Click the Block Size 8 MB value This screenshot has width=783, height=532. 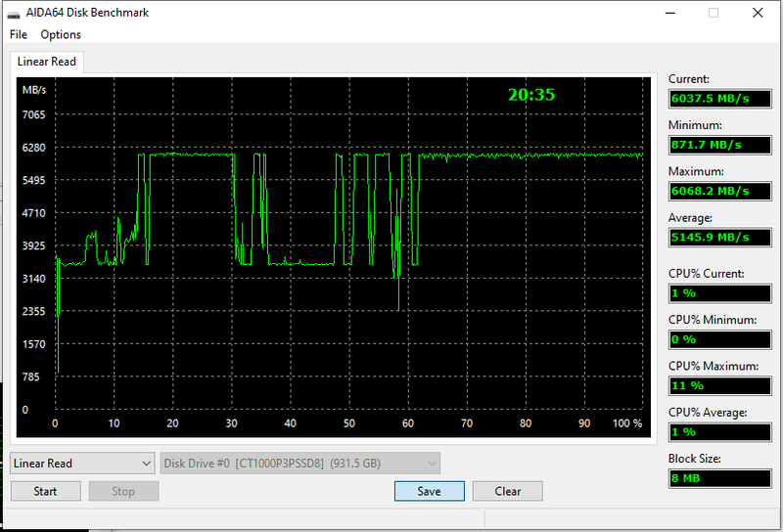720,478
